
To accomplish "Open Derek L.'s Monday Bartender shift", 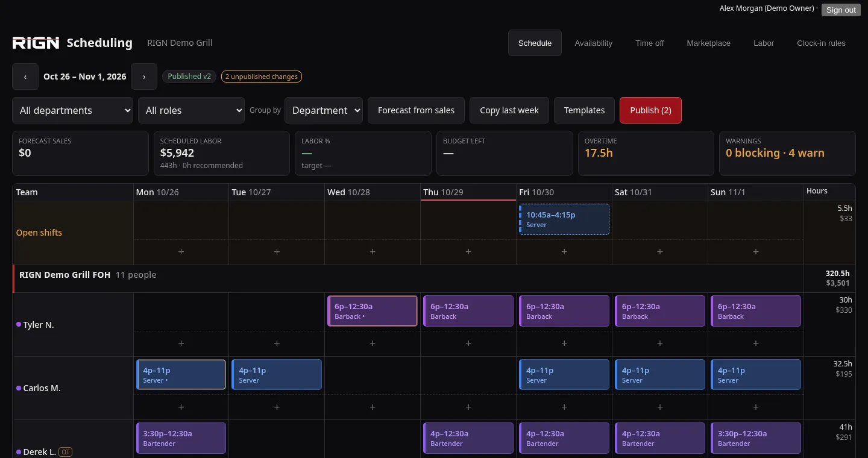I will [x=181, y=438].
